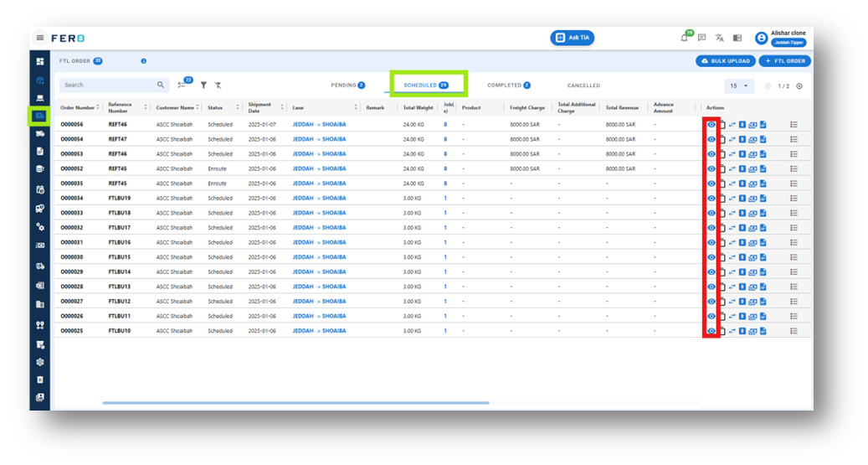Open the hamburger menu beside FERO logo
This screenshot has width=868, height=465.
pyautogui.click(x=40, y=38)
